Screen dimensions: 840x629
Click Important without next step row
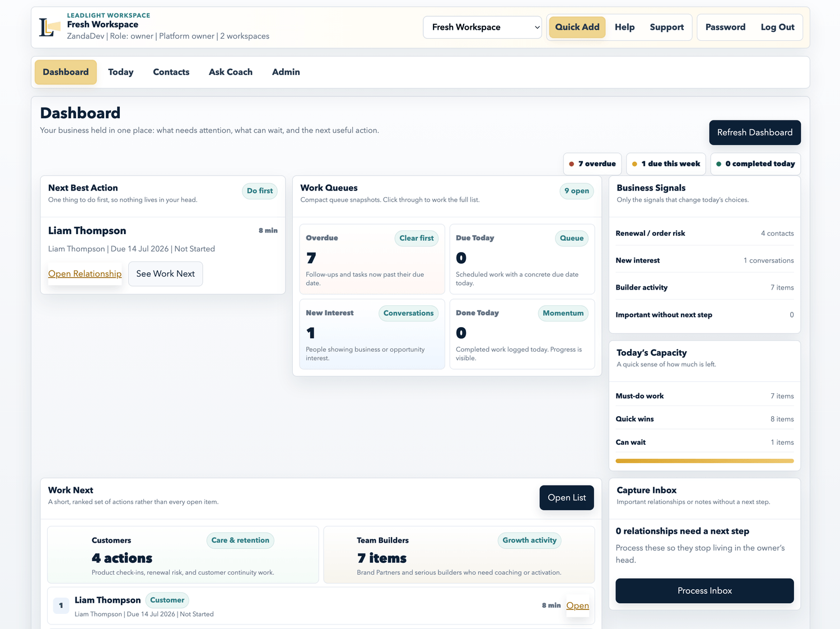click(x=704, y=315)
